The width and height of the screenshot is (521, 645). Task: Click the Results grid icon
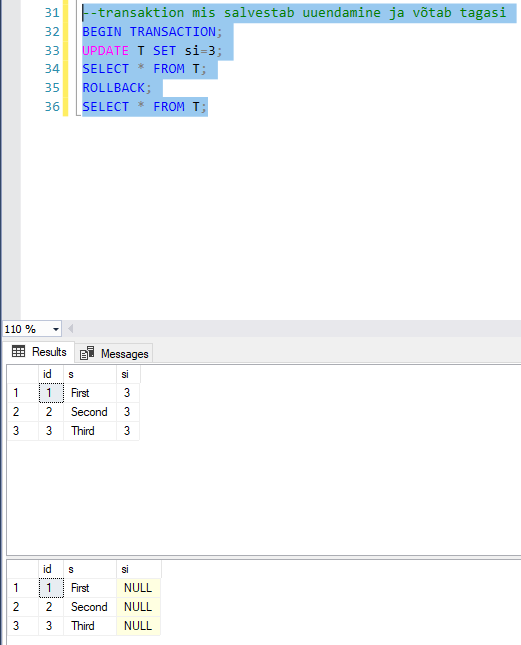coord(18,352)
